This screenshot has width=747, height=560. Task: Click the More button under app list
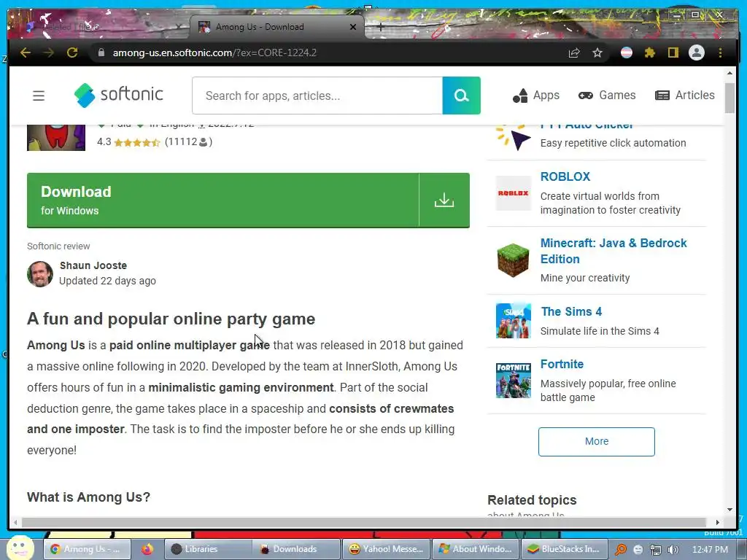(x=597, y=441)
